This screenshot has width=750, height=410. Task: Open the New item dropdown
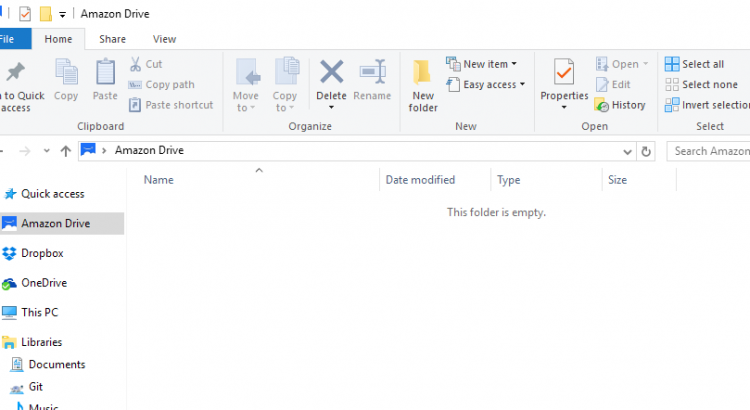(x=482, y=64)
